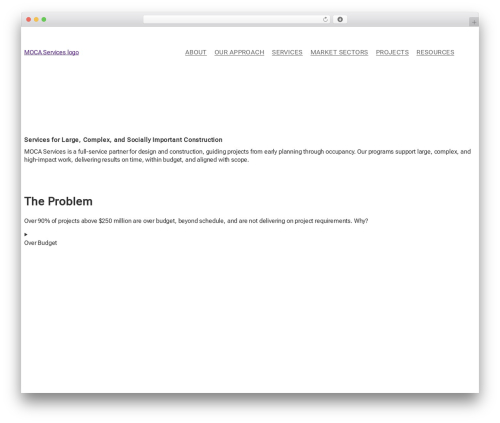Click the paragraph starting 'MOCA Services is a full-service'

coord(247,156)
